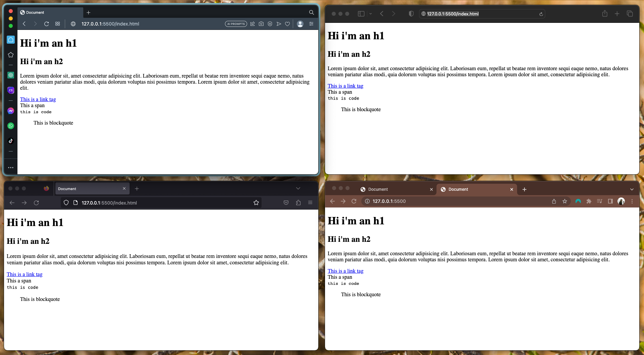Click the AI PROMPTS button
Image resolution: width=644 pixels, height=355 pixels.
click(x=236, y=24)
